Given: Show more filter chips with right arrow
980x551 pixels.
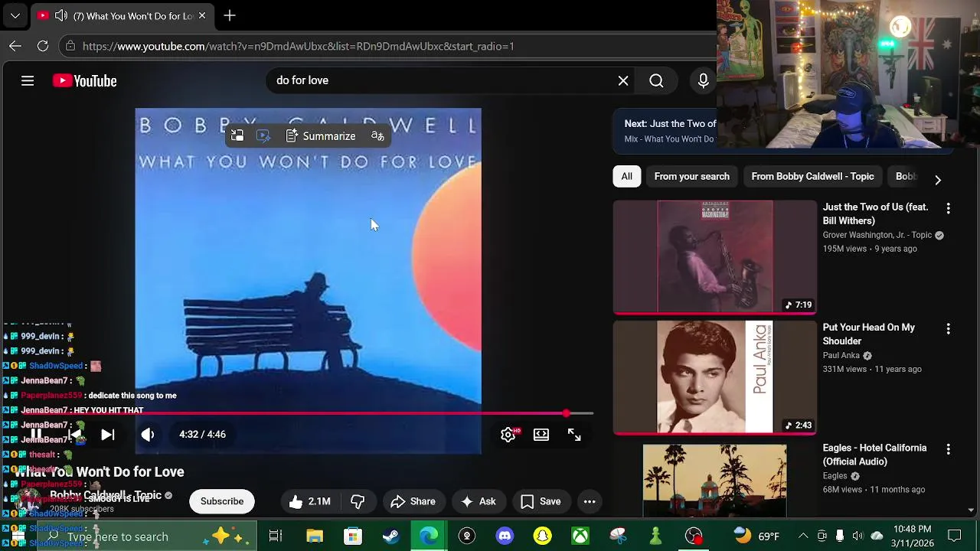Looking at the screenshot, I should click(x=938, y=180).
